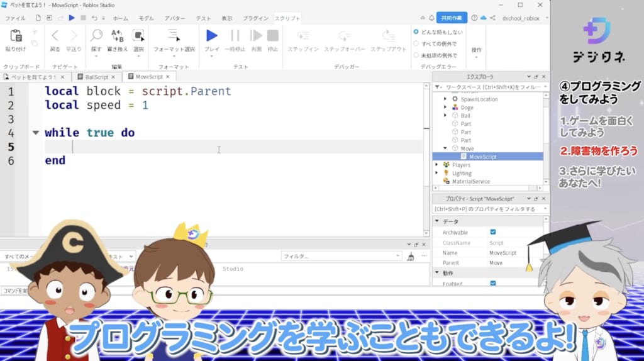Image resolution: width=644 pixels, height=361 pixels.
Task: Open the Find (探す) magnifier tool
Action: (96, 36)
